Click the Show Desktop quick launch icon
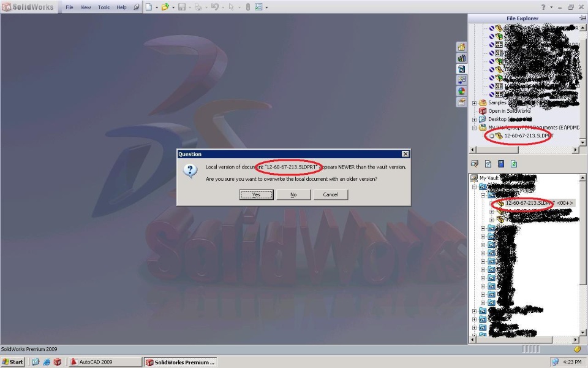The image size is (588, 368). click(x=36, y=362)
